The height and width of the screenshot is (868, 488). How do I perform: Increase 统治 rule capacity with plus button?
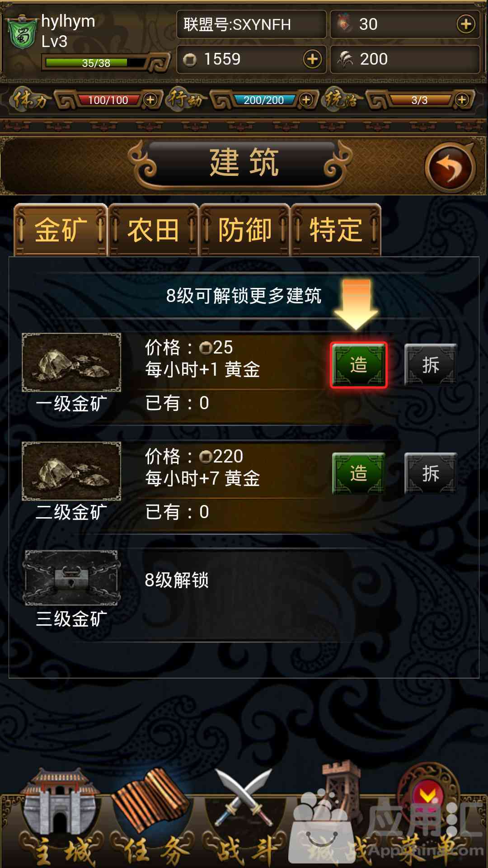[462, 99]
